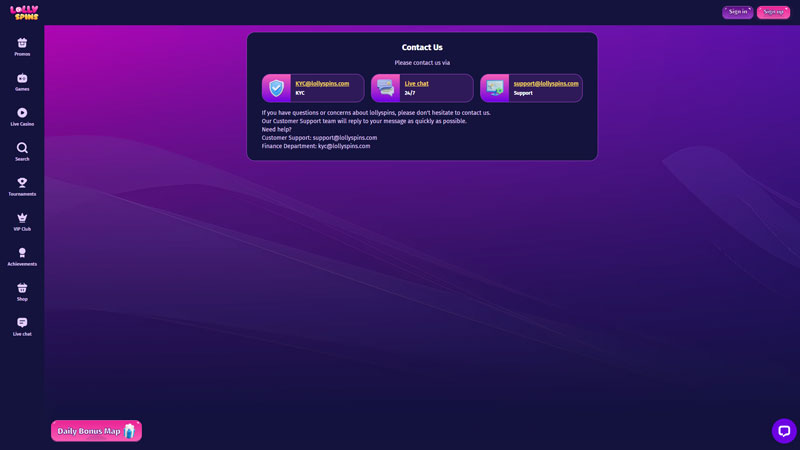This screenshot has width=800, height=450.
Task: Click 'Customer Support: support@lollyspins.com' line
Action: (319, 138)
